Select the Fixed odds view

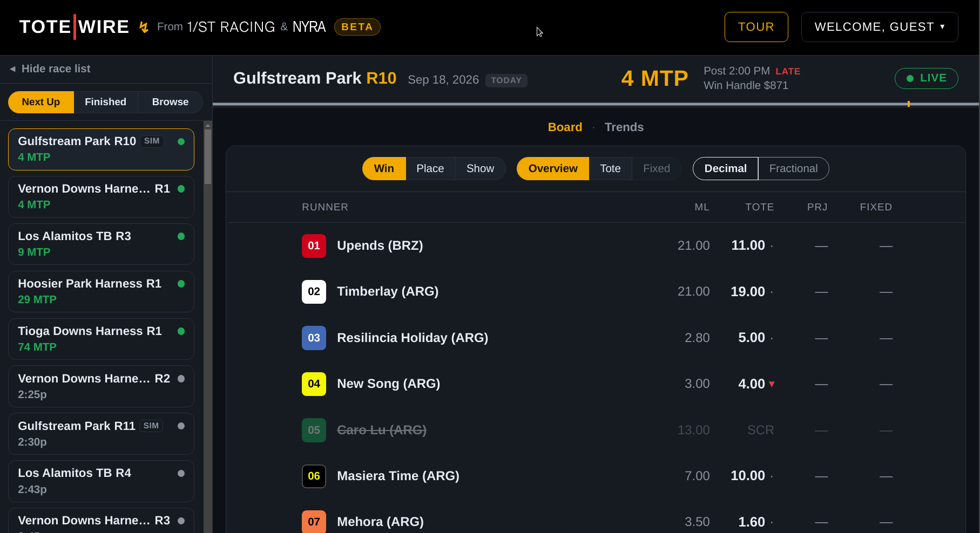tap(657, 168)
